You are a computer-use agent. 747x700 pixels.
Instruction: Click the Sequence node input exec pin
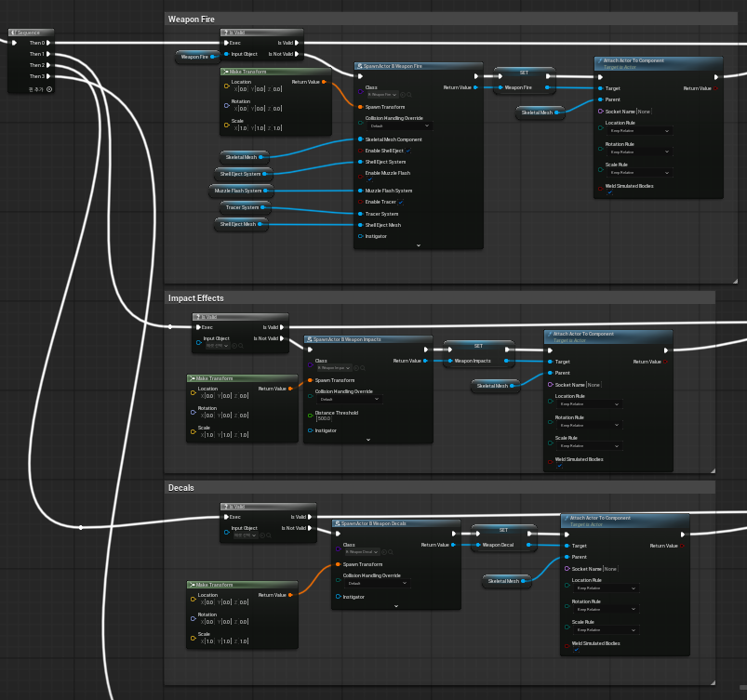14,43
